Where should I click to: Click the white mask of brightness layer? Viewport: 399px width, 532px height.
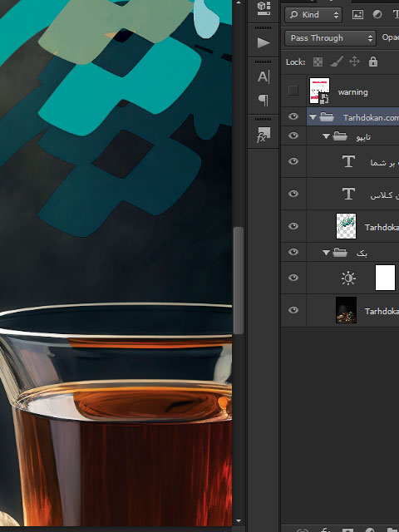pos(385,278)
